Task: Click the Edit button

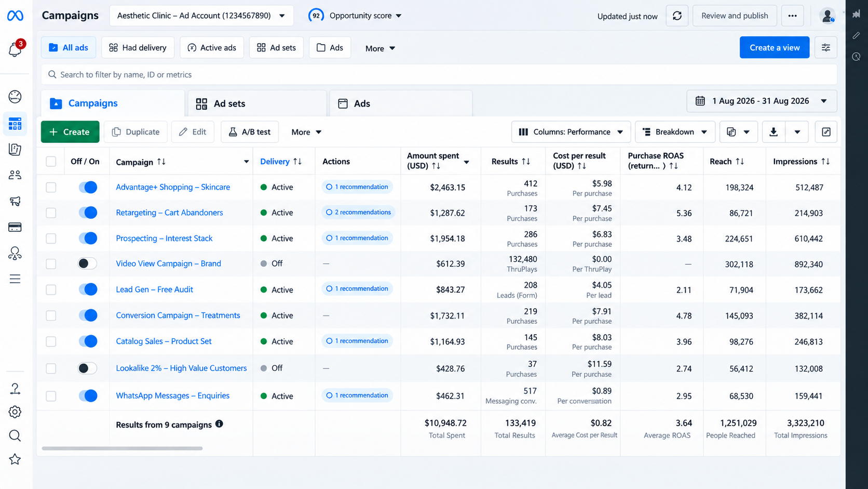Action: [x=193, y=132]
